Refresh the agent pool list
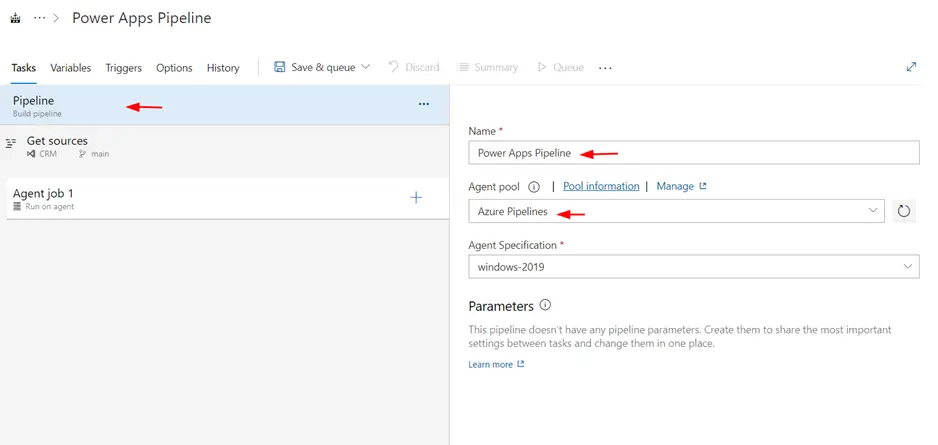 point(904,211)
